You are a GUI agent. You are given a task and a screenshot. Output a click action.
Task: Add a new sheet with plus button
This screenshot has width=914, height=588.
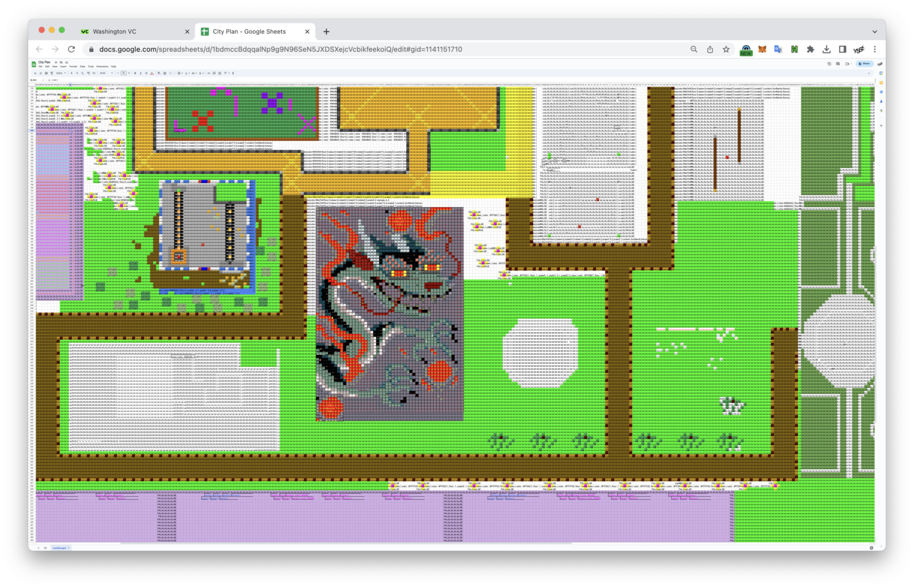[39, 548]
